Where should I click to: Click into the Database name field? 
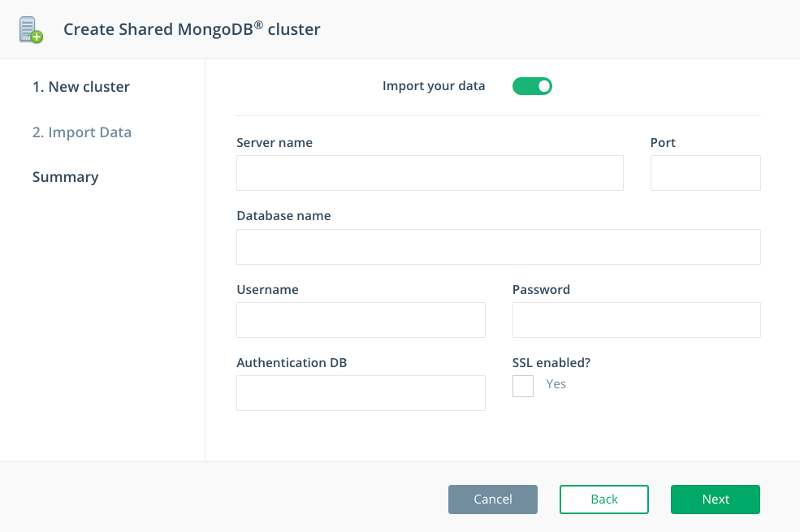[499, 247]
